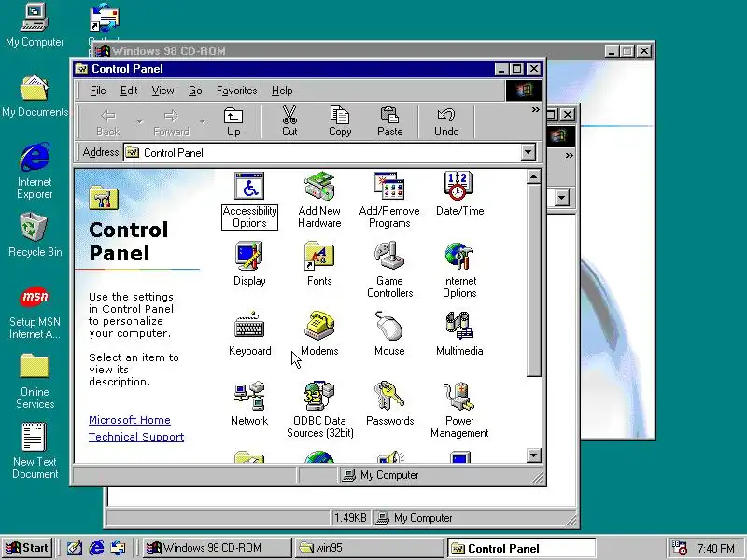The height and width of the screenshot is (560, 747).
Task: Expand the Address bar dropdown arrow
Action: [528, 152]
